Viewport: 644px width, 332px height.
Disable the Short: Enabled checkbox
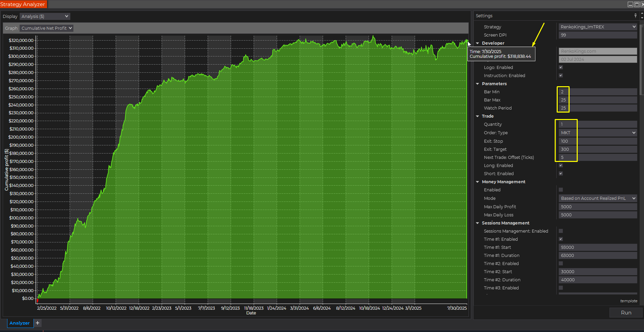pyautogui.click(x=560, y=173)
